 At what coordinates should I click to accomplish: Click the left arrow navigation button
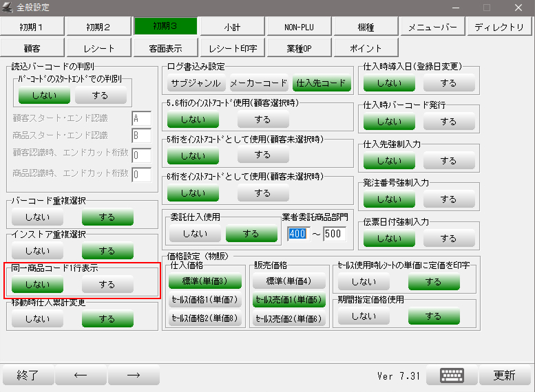click(81, 375)
